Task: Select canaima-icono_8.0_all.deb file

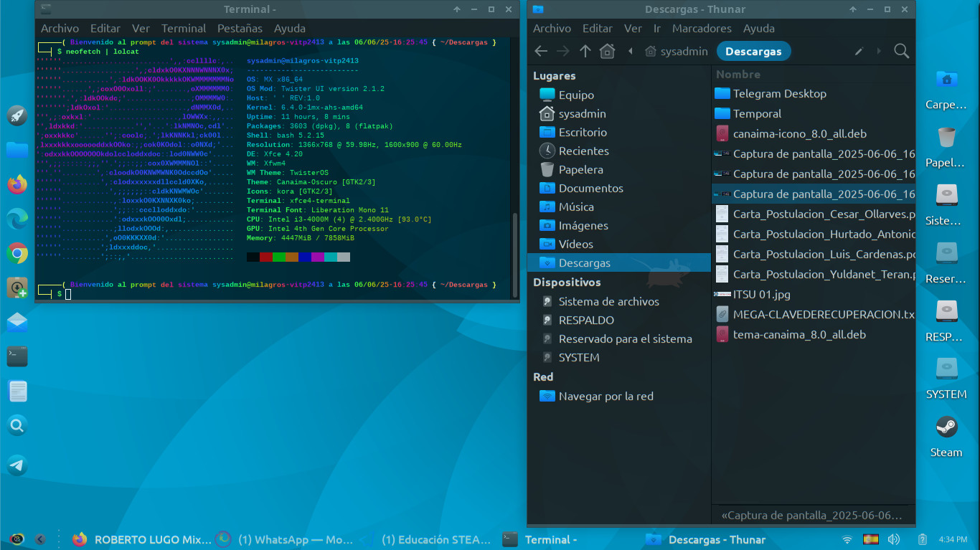Action: [814, 133]
